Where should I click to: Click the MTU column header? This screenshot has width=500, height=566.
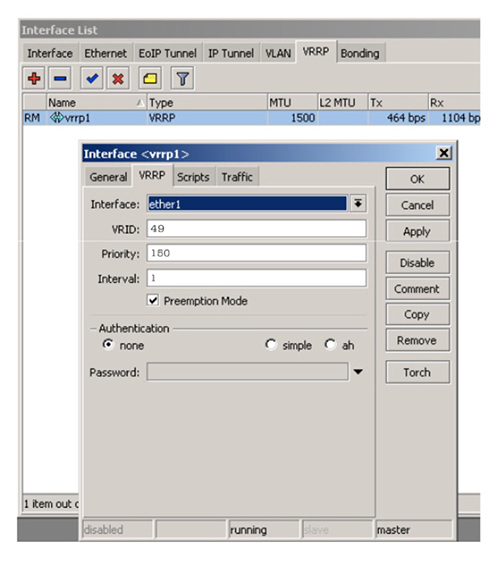292,103
